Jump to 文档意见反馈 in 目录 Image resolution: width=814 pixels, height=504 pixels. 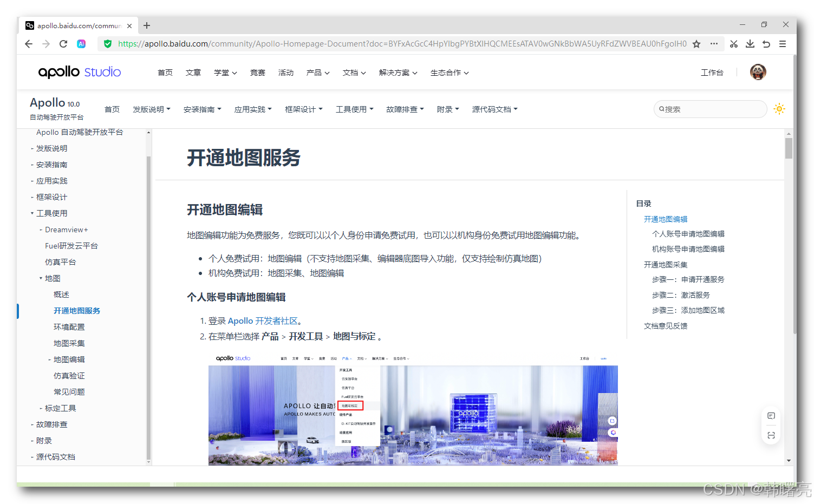pos(666,326)
